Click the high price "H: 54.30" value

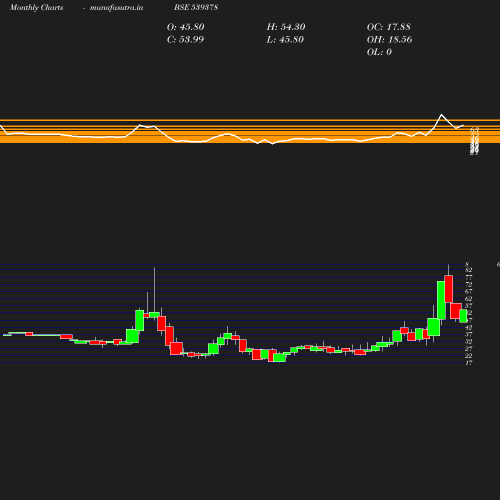(286, 27)
